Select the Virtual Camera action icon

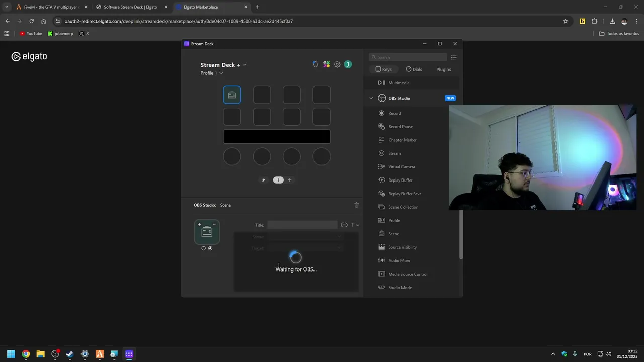381,167
